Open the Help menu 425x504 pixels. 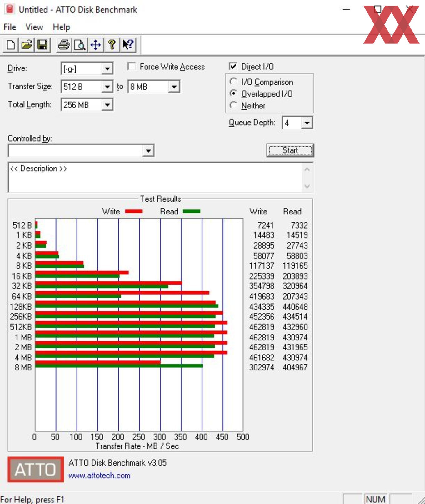pyautogui.click(x=61, y=27)
